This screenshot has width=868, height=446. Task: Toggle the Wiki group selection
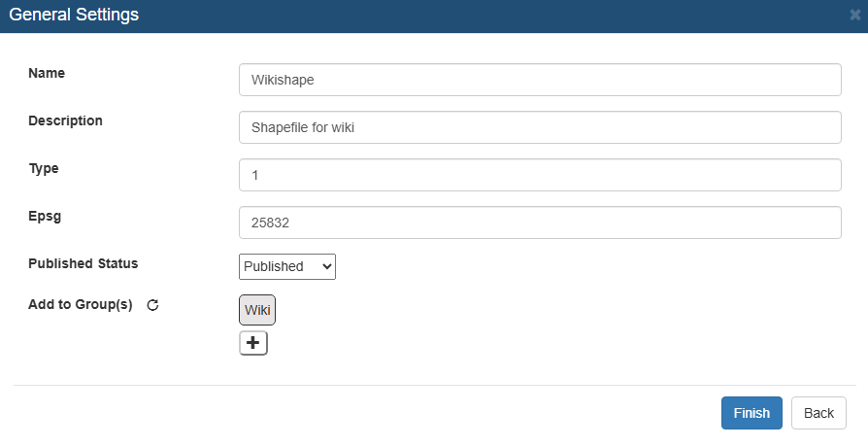pyautogui.click(x=257, y=310)
